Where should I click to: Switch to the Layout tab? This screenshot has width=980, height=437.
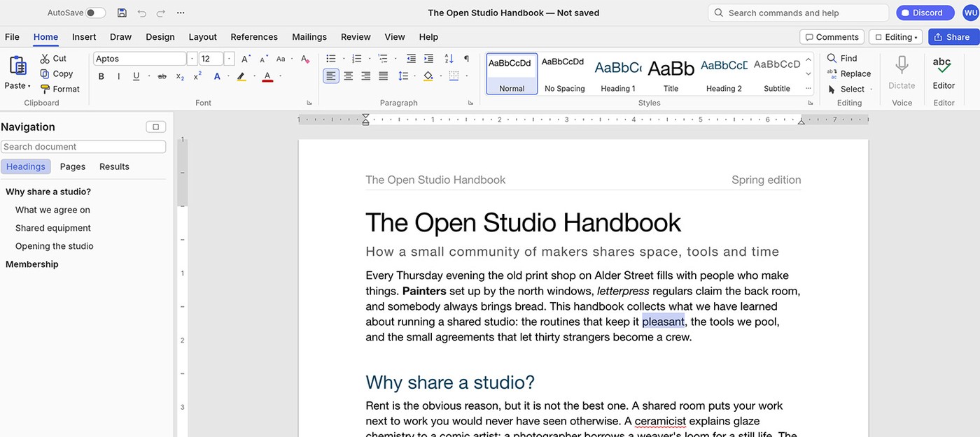[x=202, y=37]
